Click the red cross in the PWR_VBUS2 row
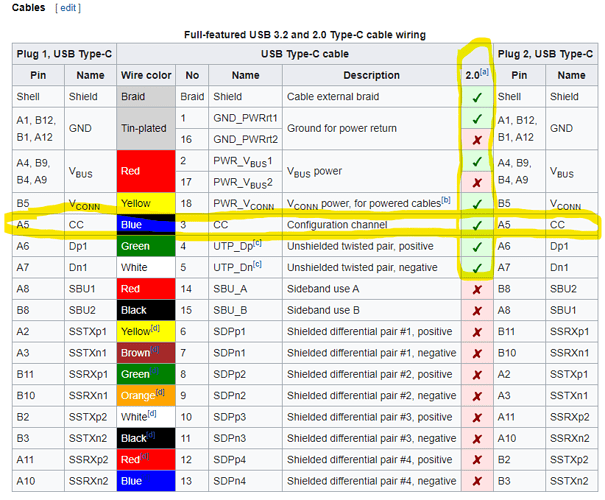Image resolution: width=605 pixels, height=500 pixels. click(477, 182)
